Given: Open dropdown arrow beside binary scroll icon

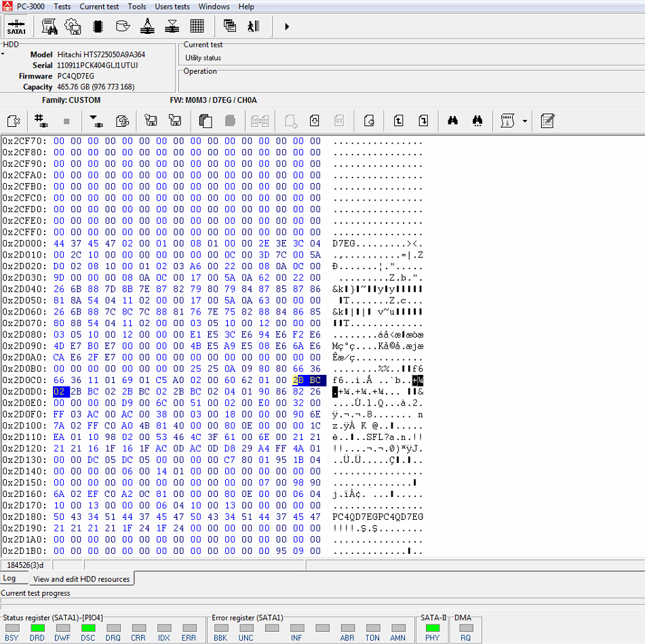Looking at the screenshot, I should click(x=524, y=121).
